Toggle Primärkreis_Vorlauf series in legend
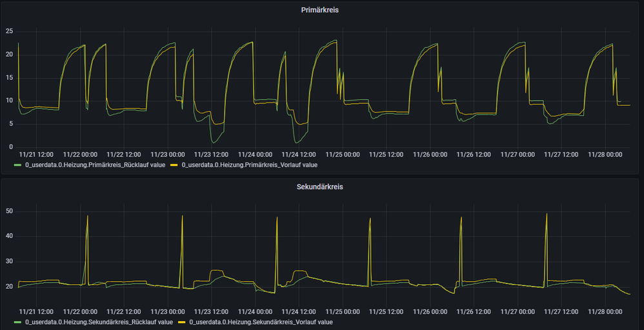 [x=249, y=165]
